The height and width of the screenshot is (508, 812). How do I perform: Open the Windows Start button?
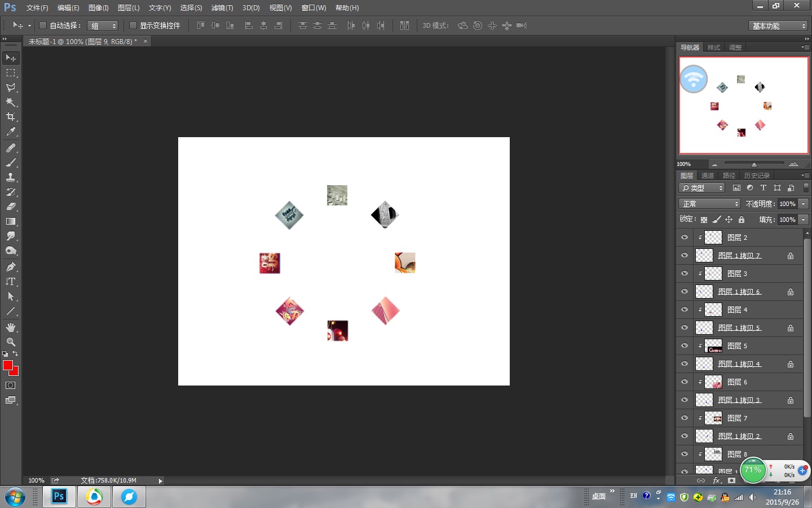click(x=15, y=497)
